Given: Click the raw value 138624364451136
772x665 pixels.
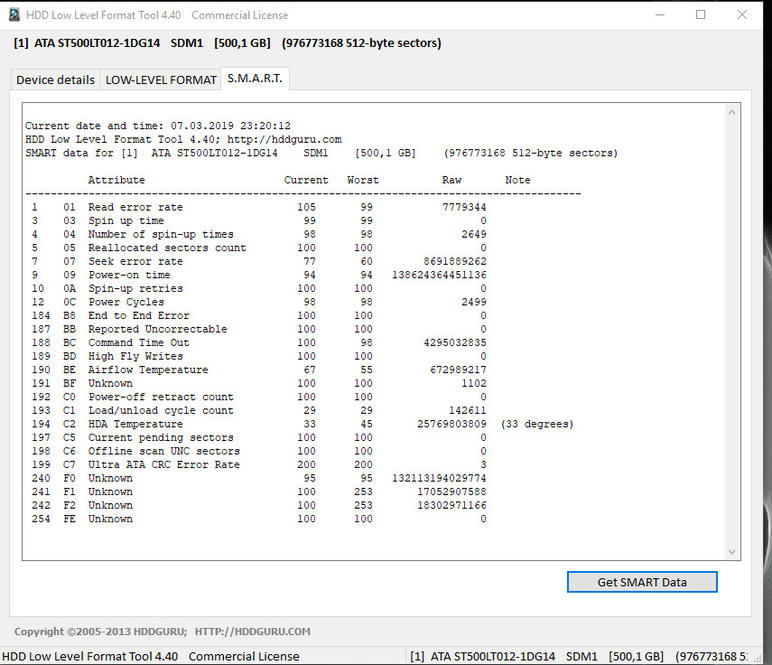Looking at the screenshot, I should 439,275.
